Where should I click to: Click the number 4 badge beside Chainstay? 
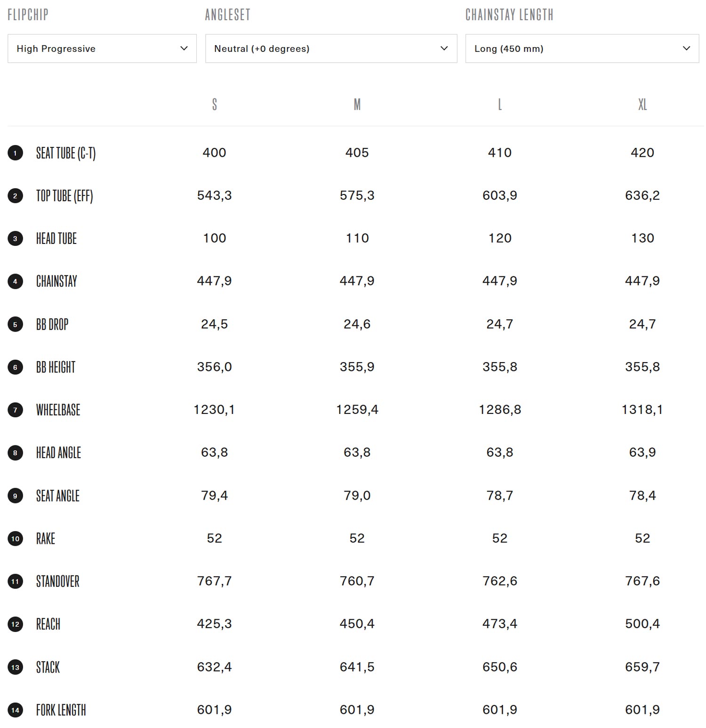pyautogui.click(x=16, y=282)
